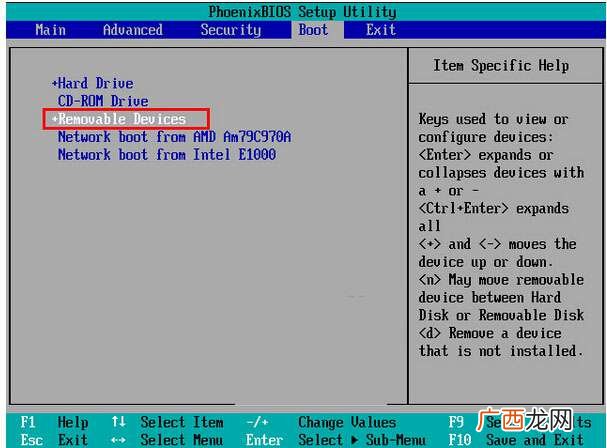This screenshot has width=607, height=448.
Task: Click the help text 'May move removable'
Action: (x=516, y=280)
